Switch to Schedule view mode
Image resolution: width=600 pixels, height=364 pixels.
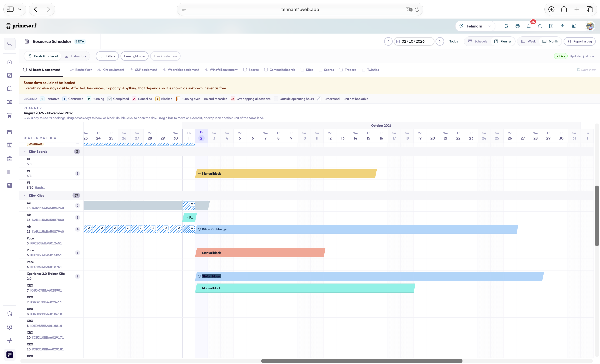click(x=478, y=41)
